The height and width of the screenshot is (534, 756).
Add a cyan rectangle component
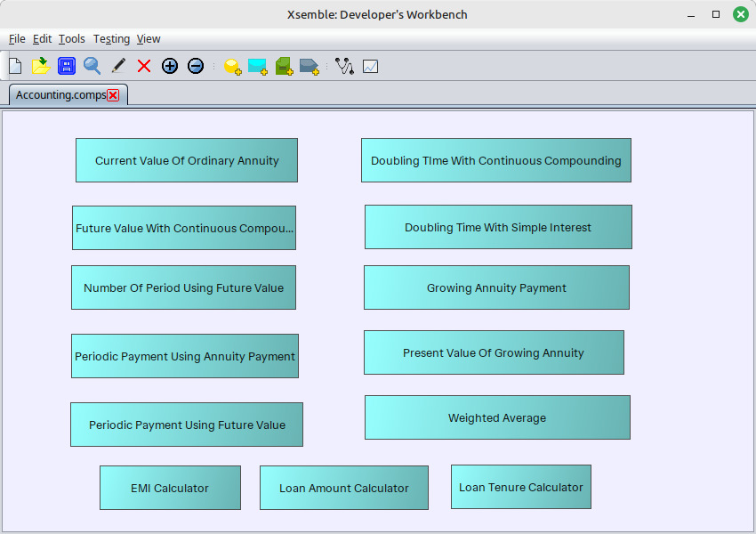pyautogui.click(x=257, y=67)
